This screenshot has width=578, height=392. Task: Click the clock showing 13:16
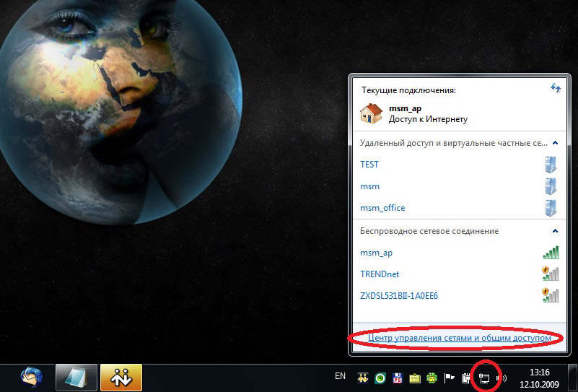(539, 378)
